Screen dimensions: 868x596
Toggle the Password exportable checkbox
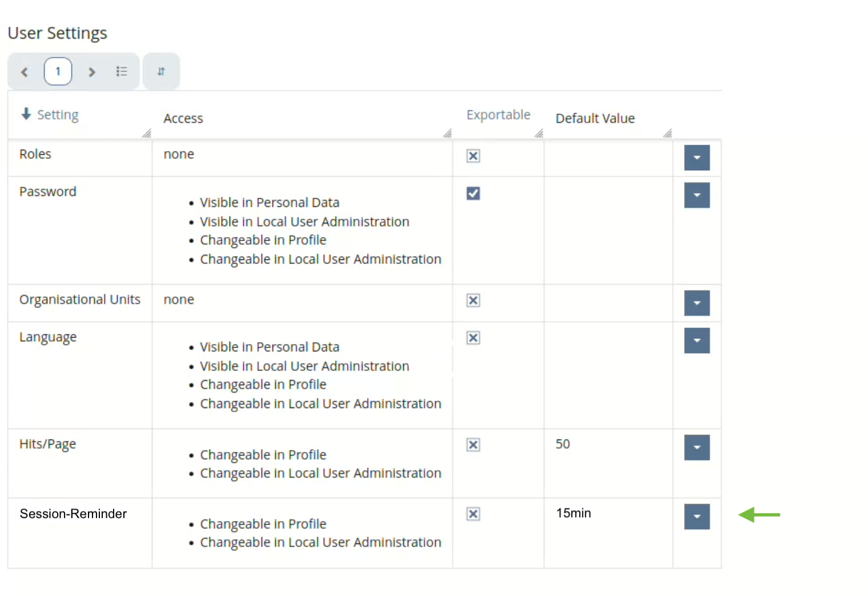[473, 194]
